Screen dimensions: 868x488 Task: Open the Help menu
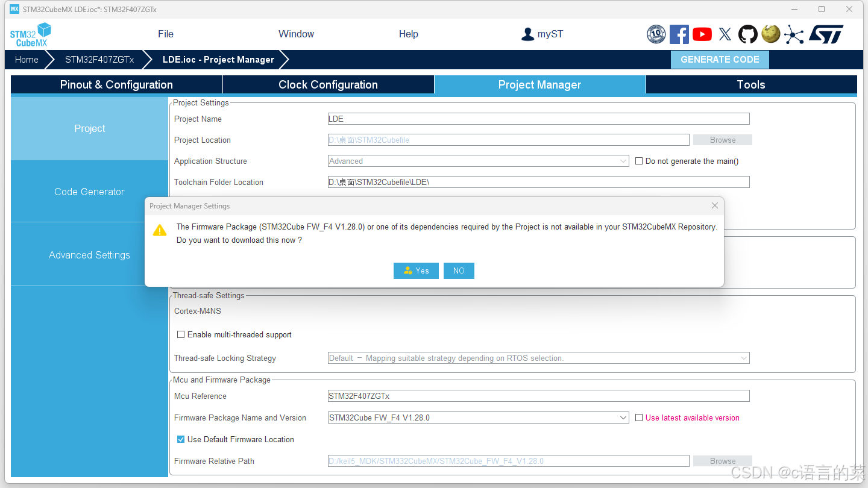408,34
